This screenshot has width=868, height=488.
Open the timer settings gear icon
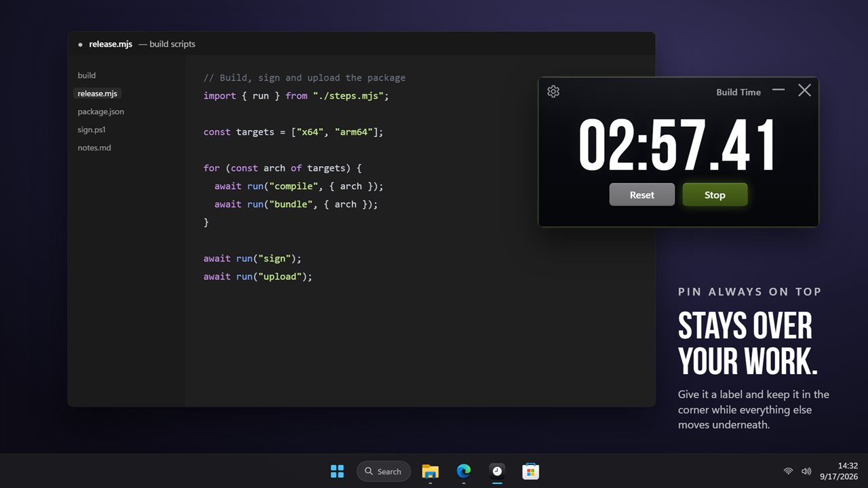tap(553, 91)
